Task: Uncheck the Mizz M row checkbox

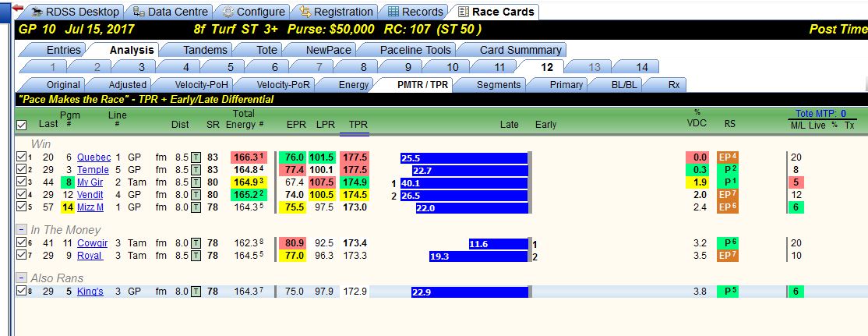Action: 21,207
